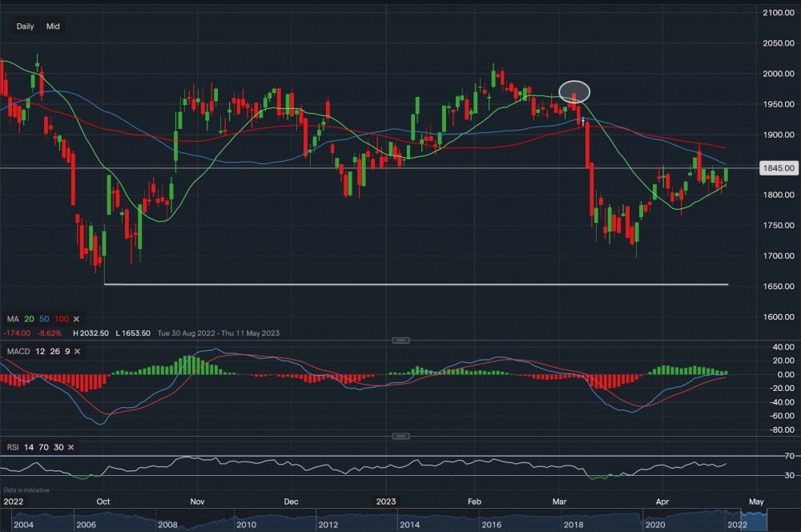
Task: Click the 1845.00 price label on the axis
Action: (x=778, y=168)
